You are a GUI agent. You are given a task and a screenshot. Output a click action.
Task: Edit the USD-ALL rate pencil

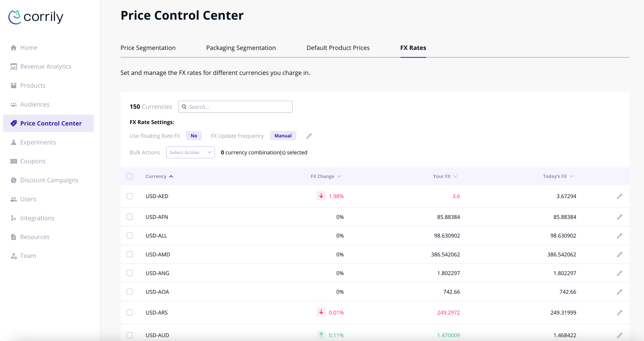click(x=620, y=236)
